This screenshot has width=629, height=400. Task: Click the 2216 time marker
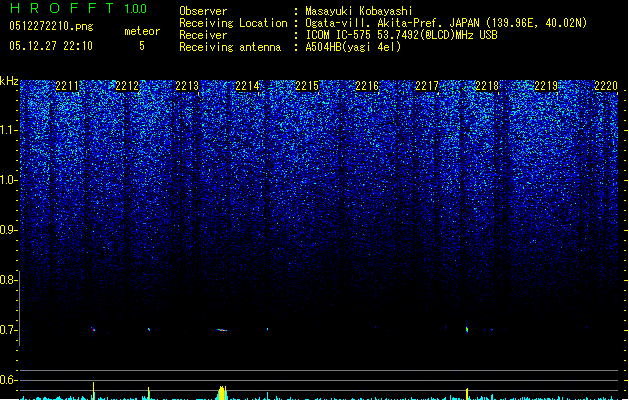coord(367,86)
